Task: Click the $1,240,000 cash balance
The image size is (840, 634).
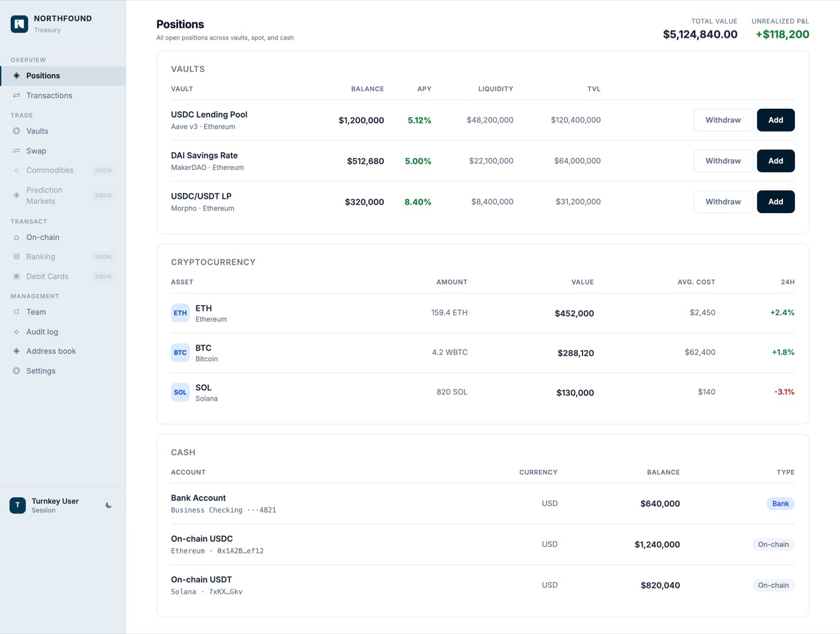Action: point(657,545)
